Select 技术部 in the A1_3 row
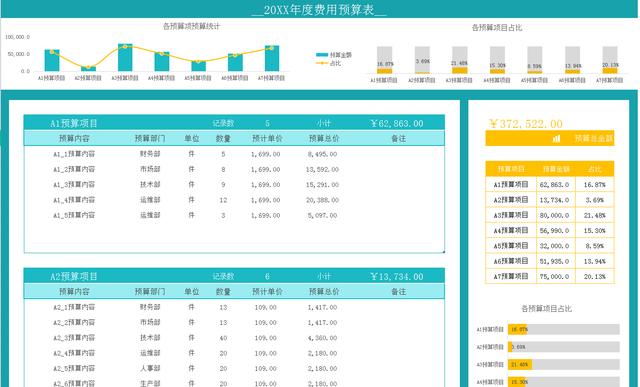640x387 pixels. tap(150, 185)
